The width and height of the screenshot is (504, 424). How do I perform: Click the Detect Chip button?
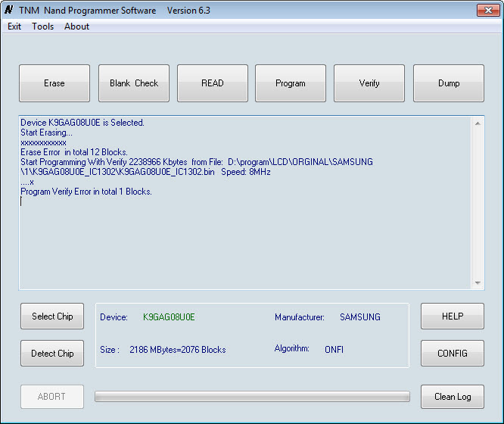tap(52, 354)
